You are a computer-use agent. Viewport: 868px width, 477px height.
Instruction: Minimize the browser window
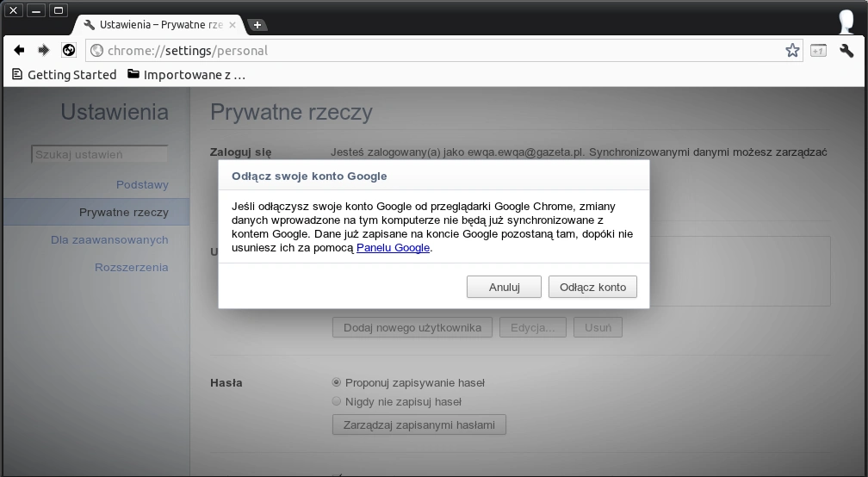pyautogui.click(x=36, y=10)
